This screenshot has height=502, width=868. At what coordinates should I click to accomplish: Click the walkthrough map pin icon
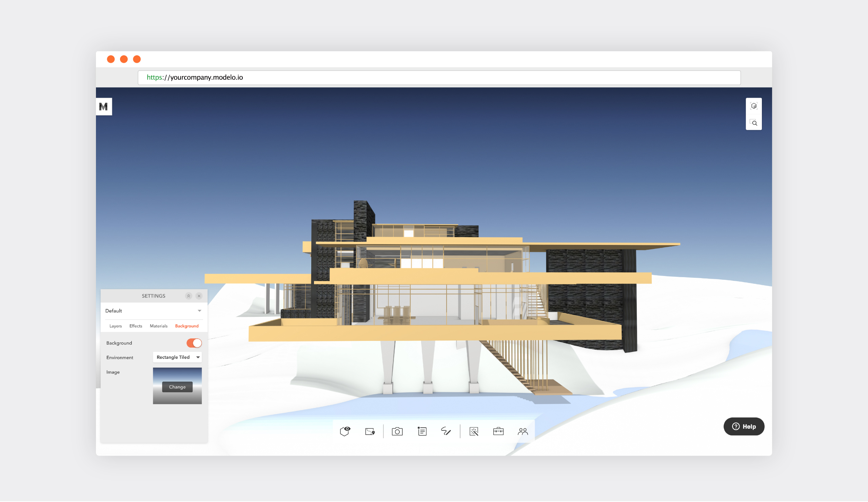370,431
